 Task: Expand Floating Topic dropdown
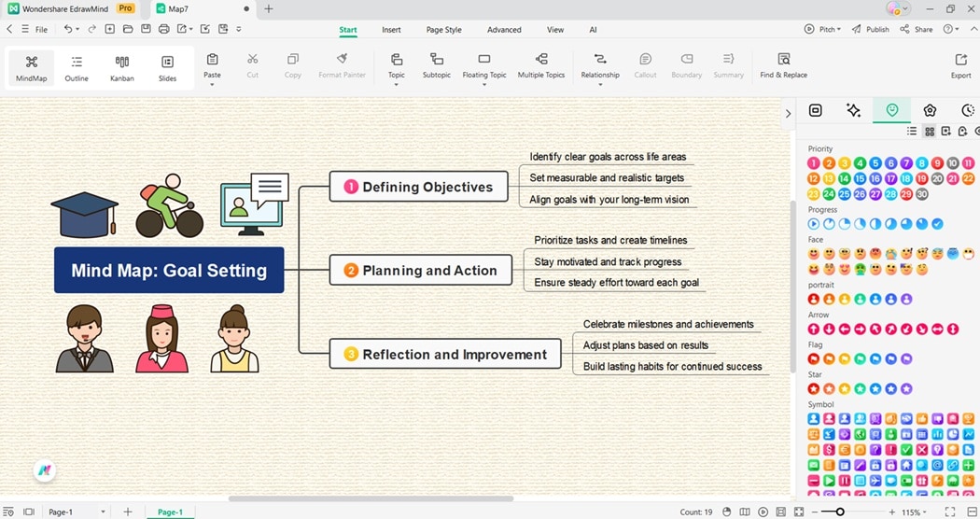pos(484,84)
